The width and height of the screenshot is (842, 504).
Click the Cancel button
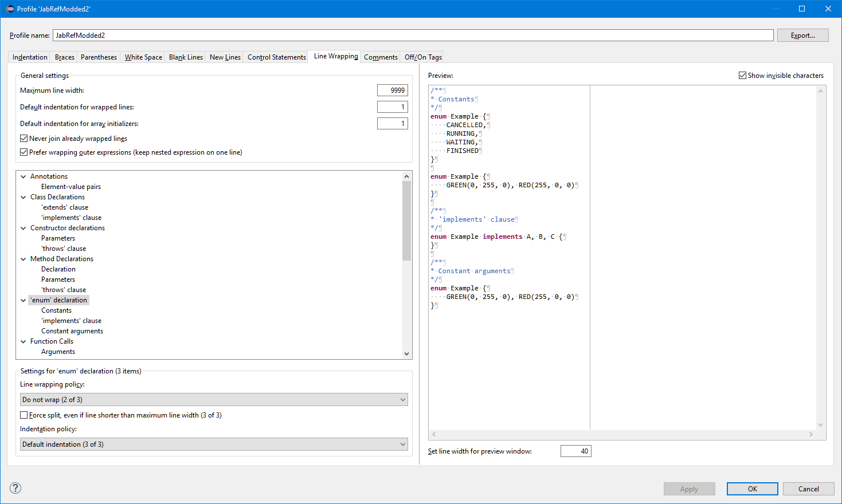[808, 489]
